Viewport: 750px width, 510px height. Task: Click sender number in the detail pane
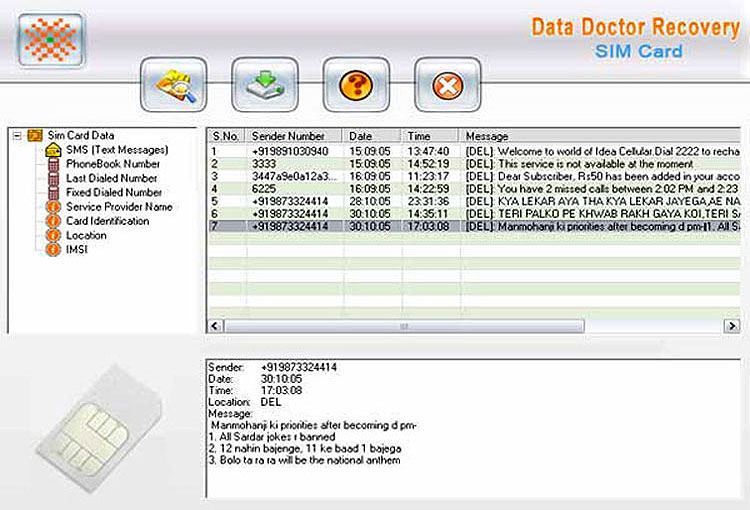[299, 367]
